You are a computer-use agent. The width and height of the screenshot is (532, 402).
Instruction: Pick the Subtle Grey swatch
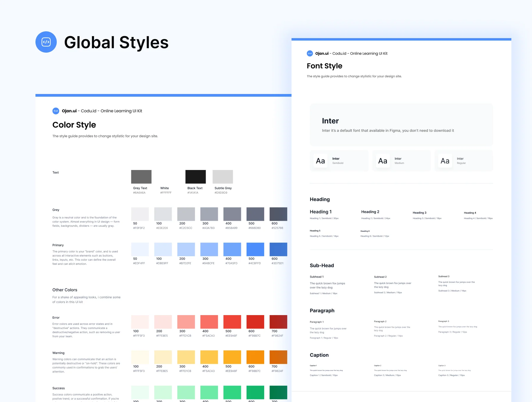click(223, 177)
